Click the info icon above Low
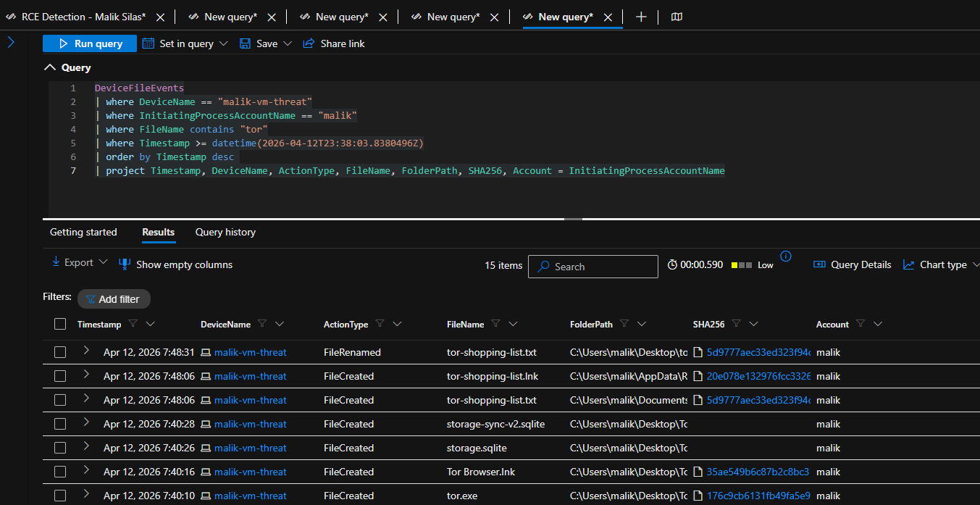 [x=786, y=256]
